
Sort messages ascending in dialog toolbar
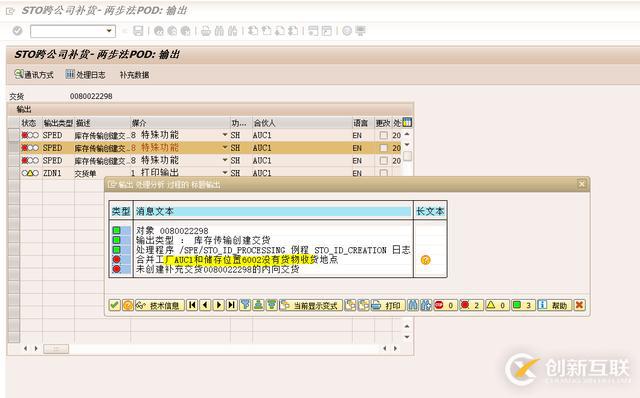(x=258, y=305)
